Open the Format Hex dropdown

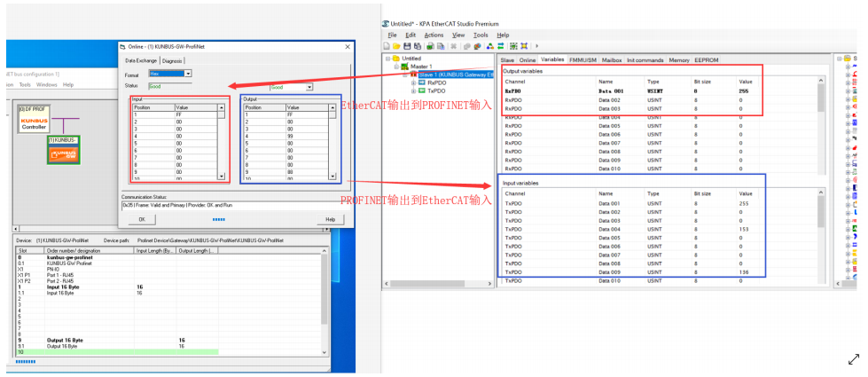(x=188, y=73)
